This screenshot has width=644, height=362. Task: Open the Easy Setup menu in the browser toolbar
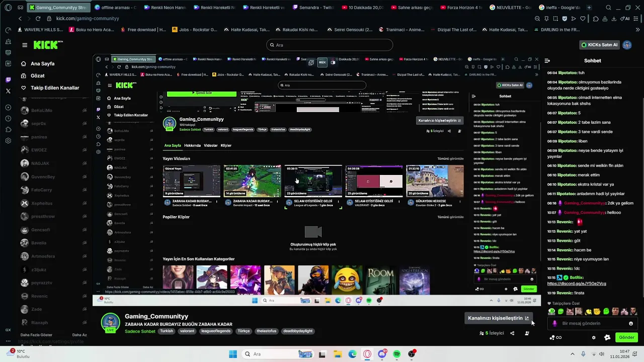click(635, 19)
